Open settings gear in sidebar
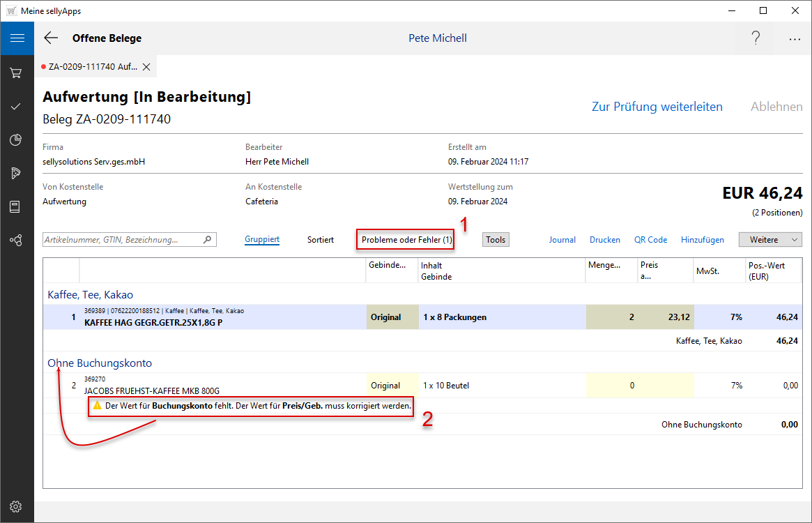This screenshot has width=812, height=523. (15, 506)
